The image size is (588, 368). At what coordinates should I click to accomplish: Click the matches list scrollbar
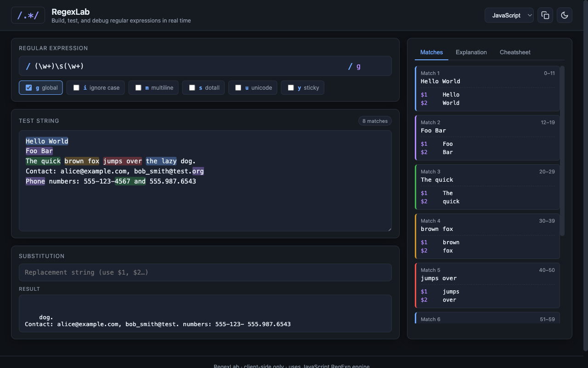point(562,151)
